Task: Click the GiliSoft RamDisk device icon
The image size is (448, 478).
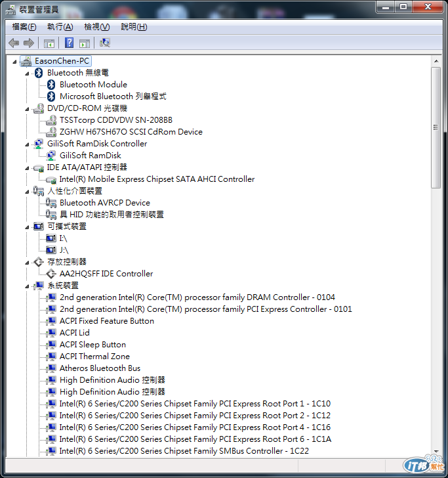Action: coord(51,156)
